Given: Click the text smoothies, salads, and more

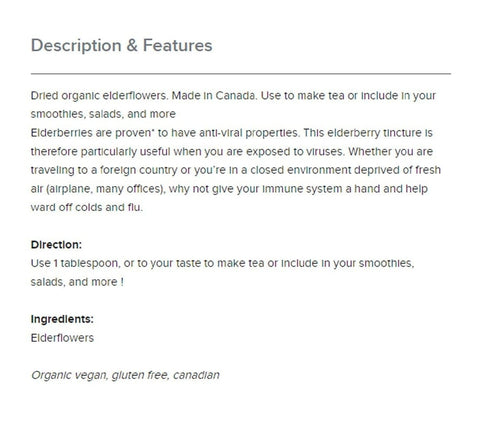Looking at the screenshot, I should point(103,114).
